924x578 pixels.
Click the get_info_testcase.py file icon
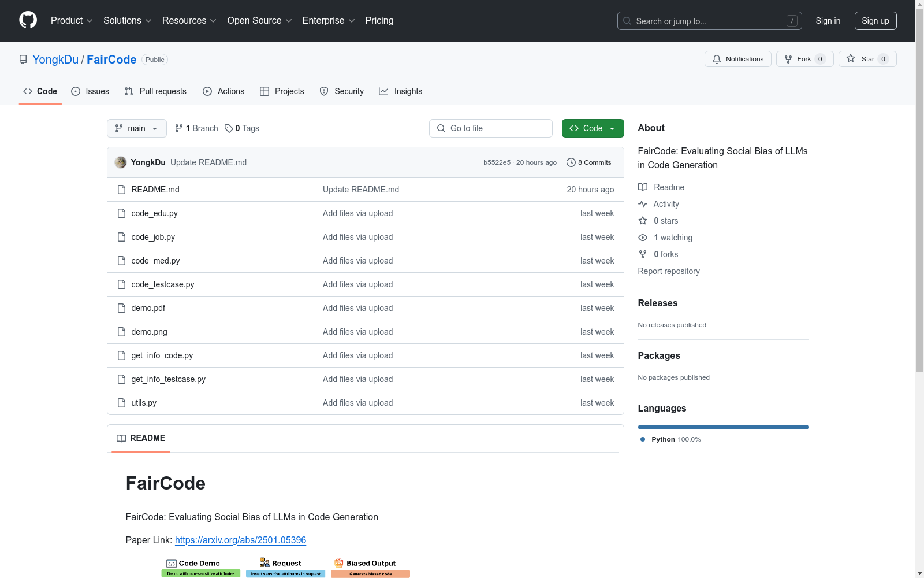121,379
